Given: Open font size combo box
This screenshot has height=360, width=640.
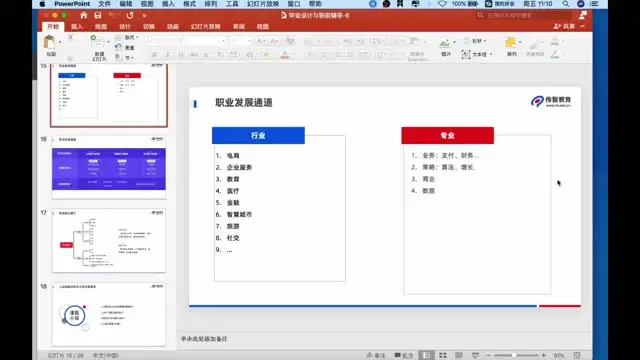Looking at the screenshot, I should (241, 41).
